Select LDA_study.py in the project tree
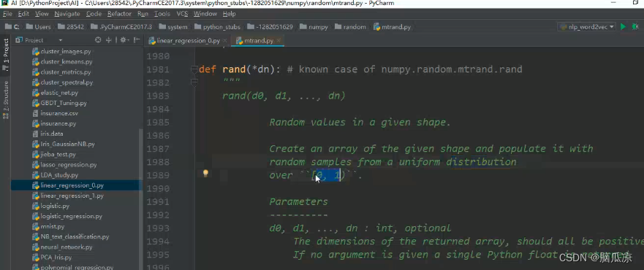Image resolution: width=644 pixels, height=270 pixels. coord(55,175)
